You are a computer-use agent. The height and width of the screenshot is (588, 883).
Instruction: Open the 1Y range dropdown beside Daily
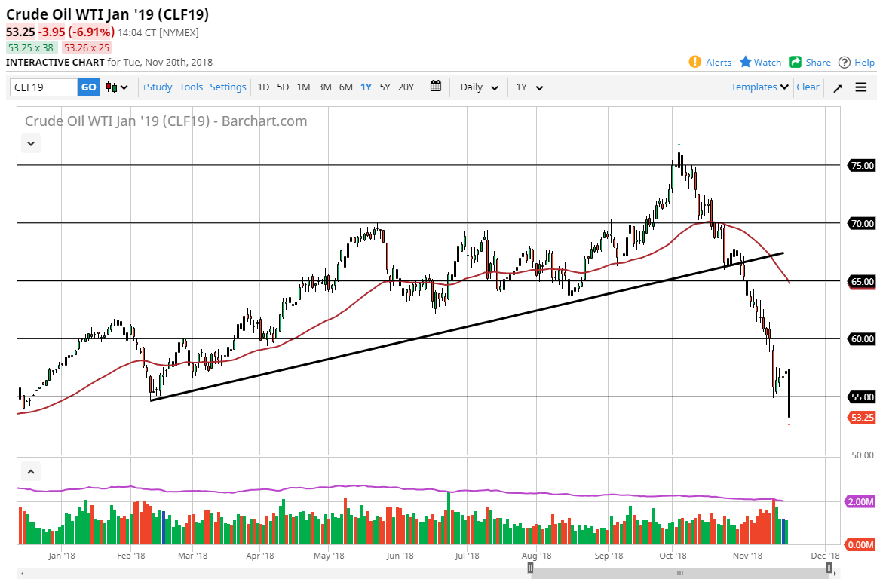(x=529, y=87)
